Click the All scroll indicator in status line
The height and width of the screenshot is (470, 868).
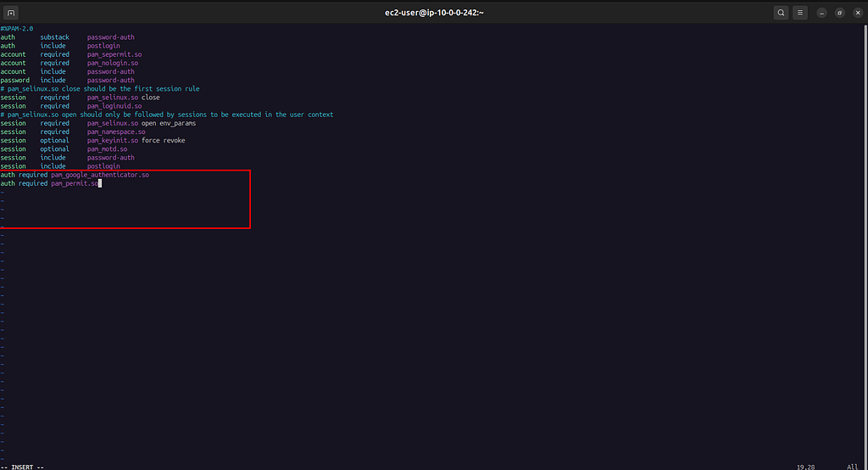coord(852,467)
